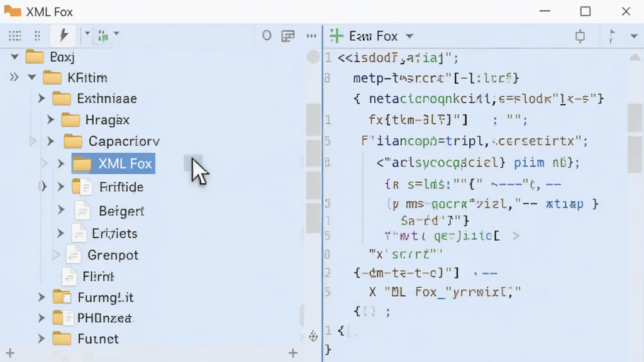Select the PHOnzea folder
Image resolution: width=644 pixels, height=362 pixels.
pos(92,317)
